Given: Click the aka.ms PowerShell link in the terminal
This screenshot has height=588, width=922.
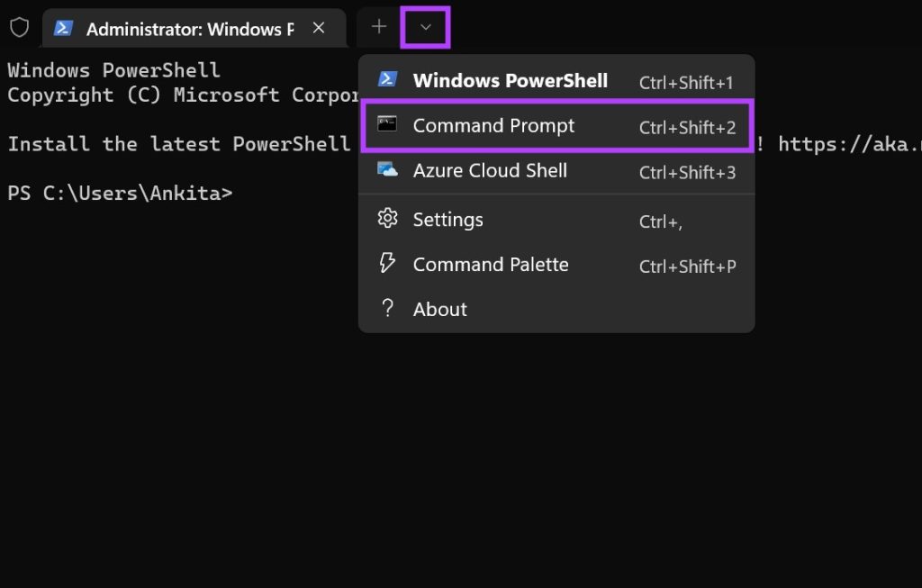Looking at the screenshot, I should tap(866, 144).
